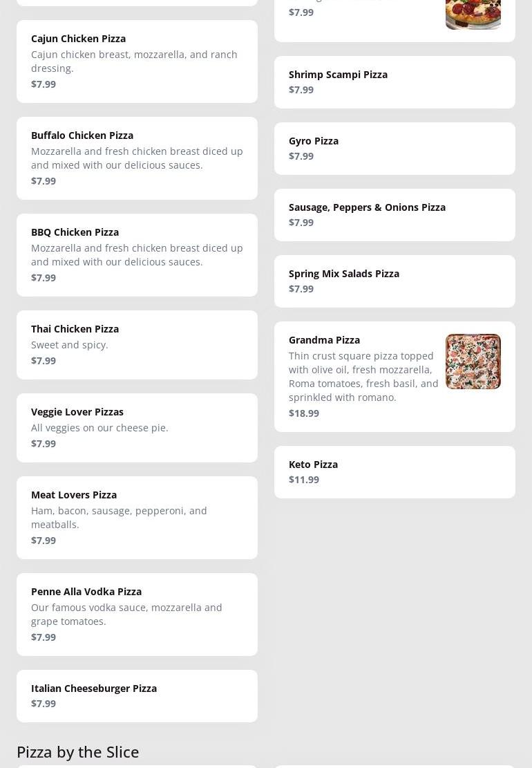The image size is (532, 768).
Task: Click the Pizza by the Slice heading
Action: 78,751
